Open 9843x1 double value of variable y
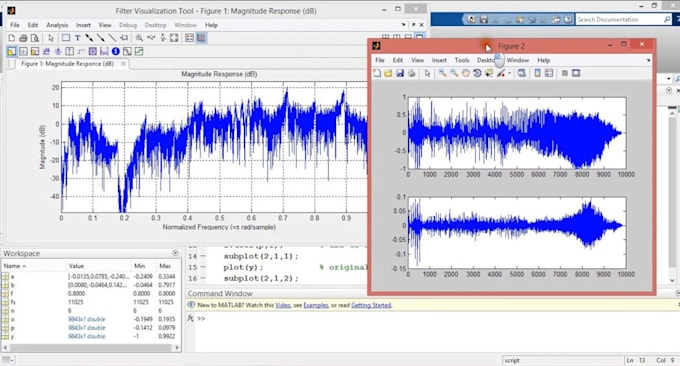Screen dimensions: 680x366 coord(86,336)
